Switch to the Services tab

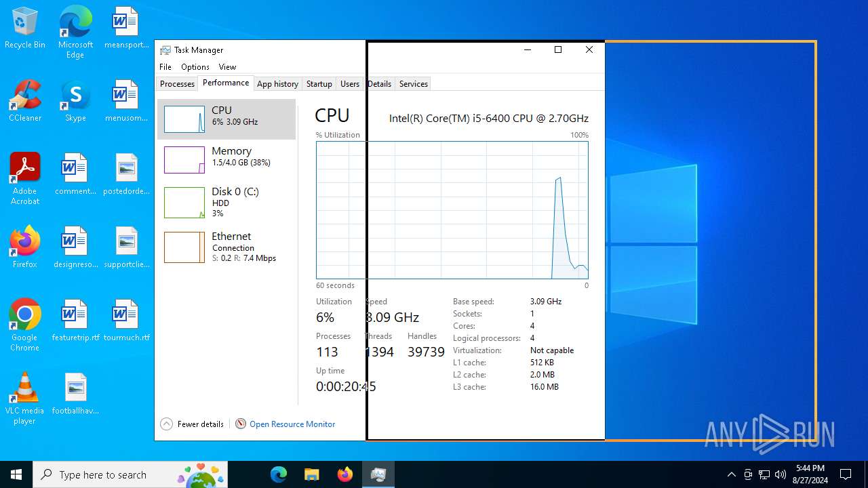tap(414, 84)
